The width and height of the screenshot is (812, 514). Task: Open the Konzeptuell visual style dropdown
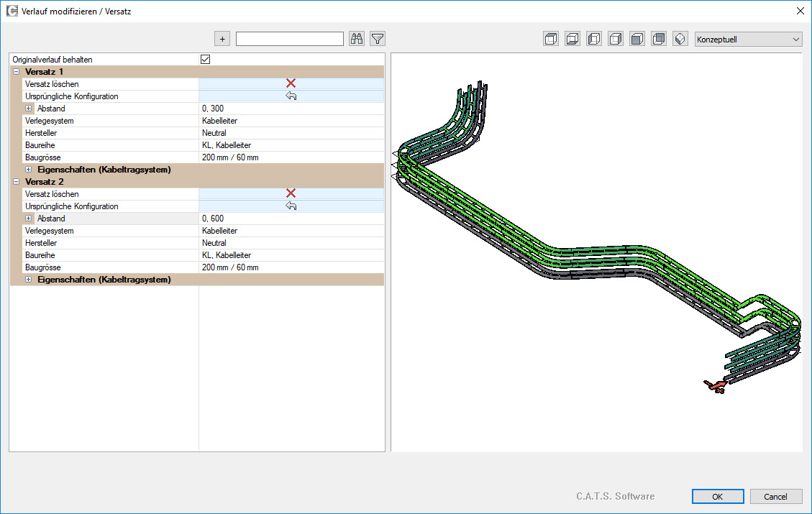748,39
